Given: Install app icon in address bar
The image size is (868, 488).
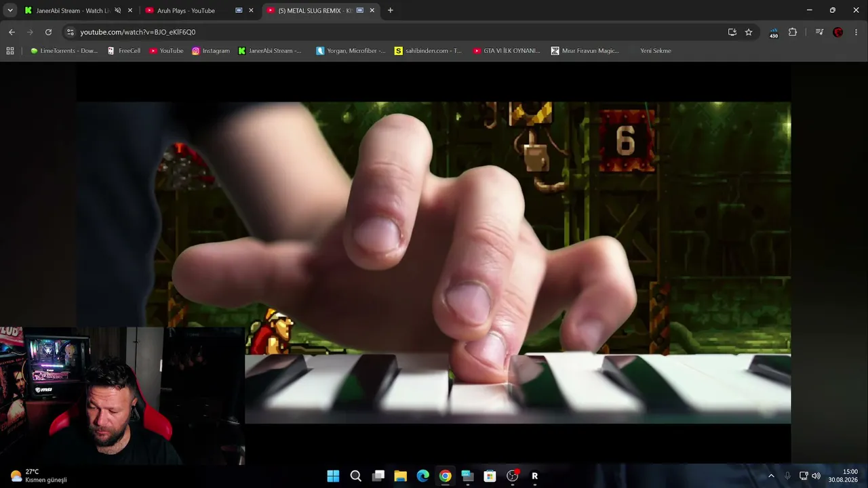Looking at the screenshot, I should (x=732, y=32).
